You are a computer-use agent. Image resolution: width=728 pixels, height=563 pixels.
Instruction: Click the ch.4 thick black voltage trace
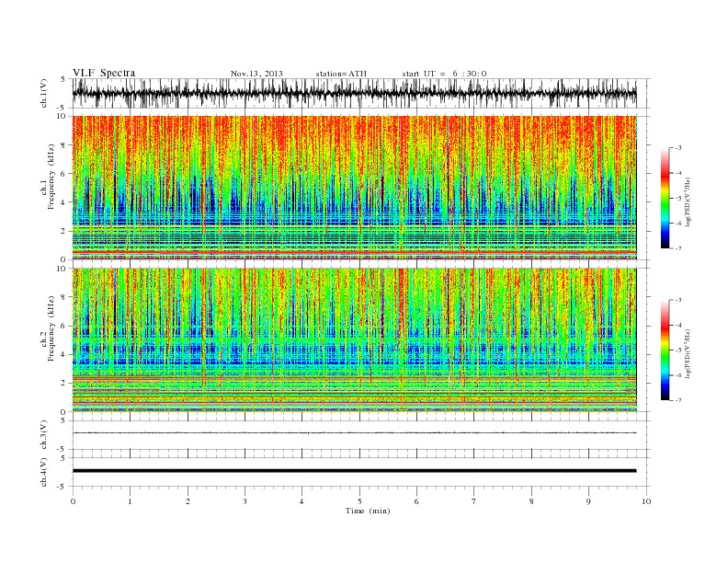coord(355,471)
